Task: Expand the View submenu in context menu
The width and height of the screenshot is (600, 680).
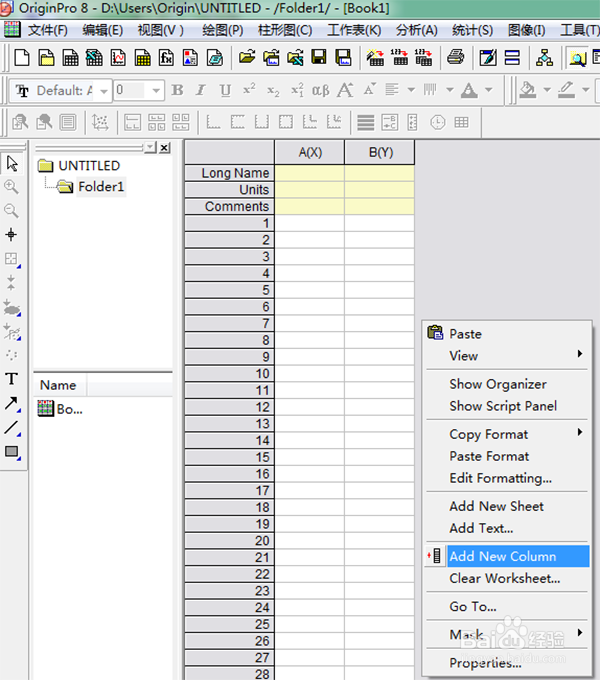Action: click(507, 356)
